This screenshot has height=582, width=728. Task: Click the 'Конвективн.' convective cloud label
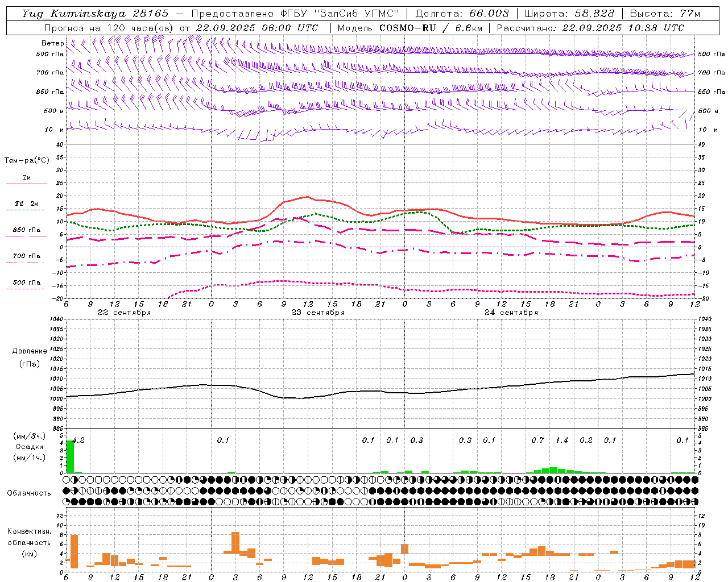(x=30, y=531)
